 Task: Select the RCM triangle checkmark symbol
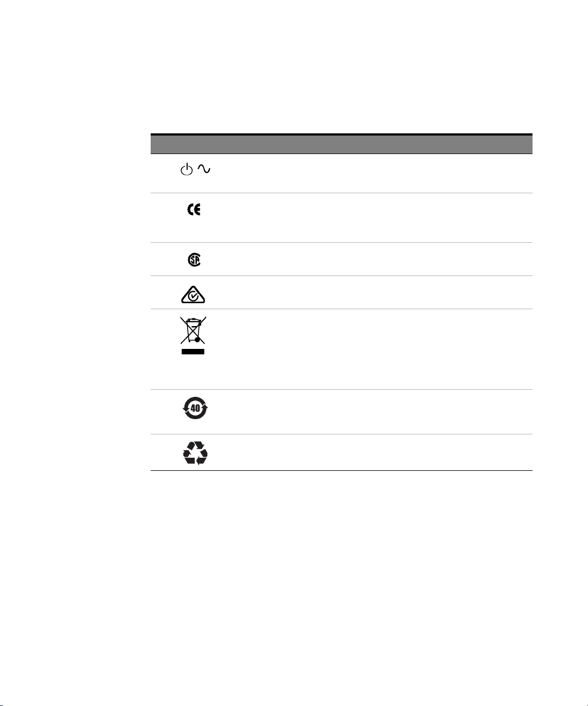(x=193, y=294)
